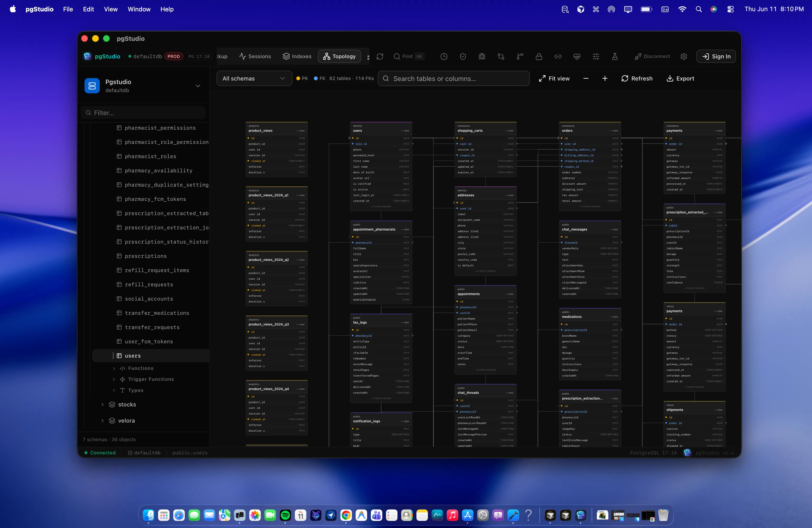Select the Topology tab
The image size is (812, 528).
click(x=340, y=56)
